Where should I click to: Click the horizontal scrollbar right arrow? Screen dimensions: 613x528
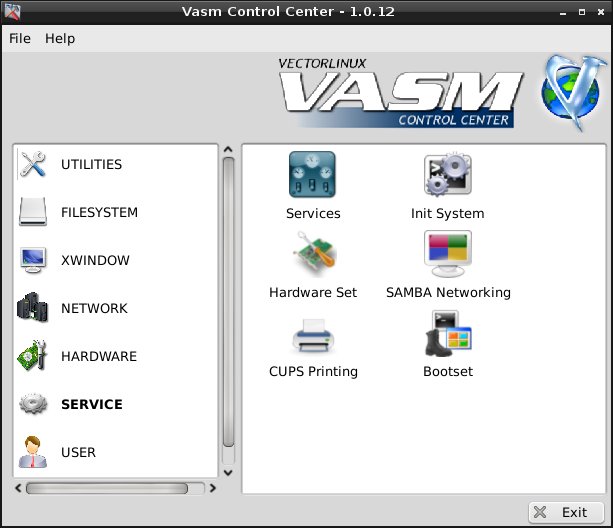click(211, 489)
